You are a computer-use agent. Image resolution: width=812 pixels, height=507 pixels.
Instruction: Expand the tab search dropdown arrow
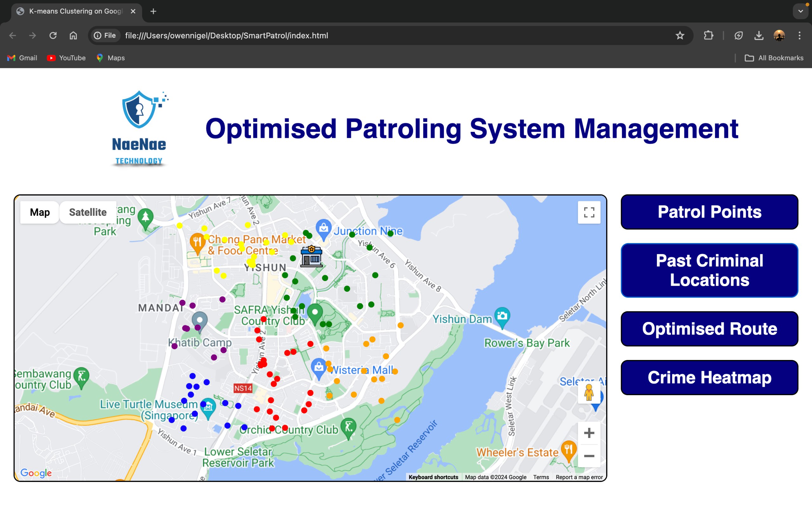click(x=801, y=11)
